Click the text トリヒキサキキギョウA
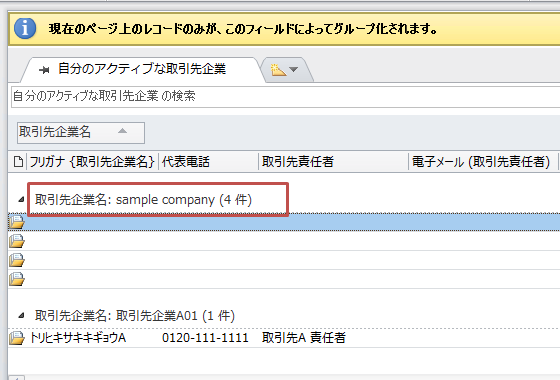560x380 pixels. click(78, 338)
